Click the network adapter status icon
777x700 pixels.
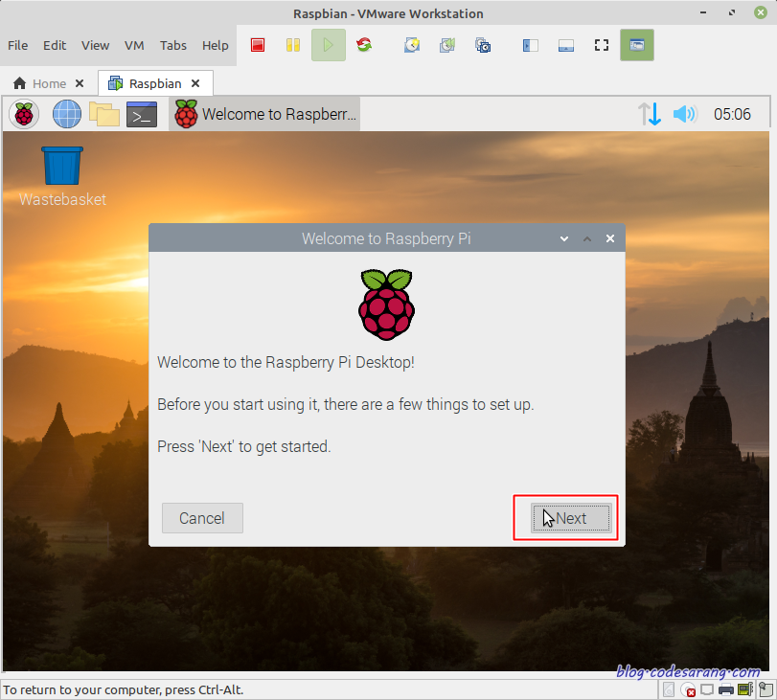[x=707, y=689]
